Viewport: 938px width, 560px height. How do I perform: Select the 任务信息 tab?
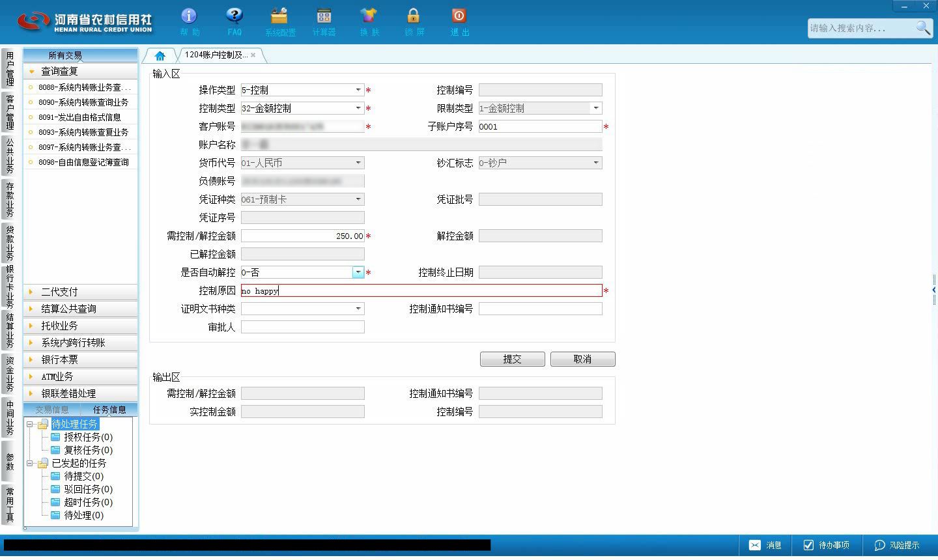[109, 410]
